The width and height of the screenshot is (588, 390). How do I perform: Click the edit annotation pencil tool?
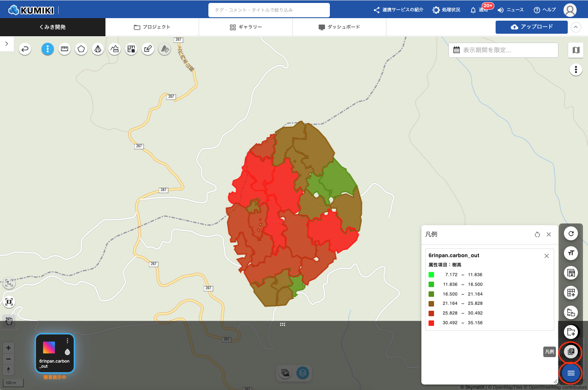pyautogui.click(x=148, y=49)
